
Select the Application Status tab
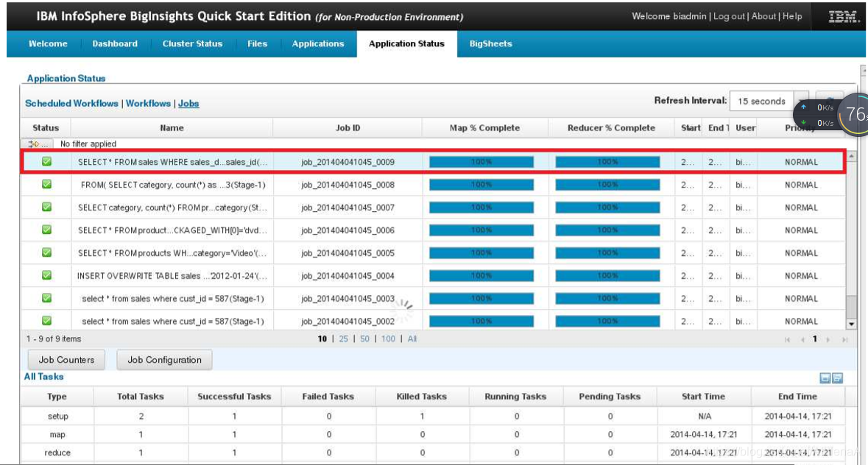(406, 43)
